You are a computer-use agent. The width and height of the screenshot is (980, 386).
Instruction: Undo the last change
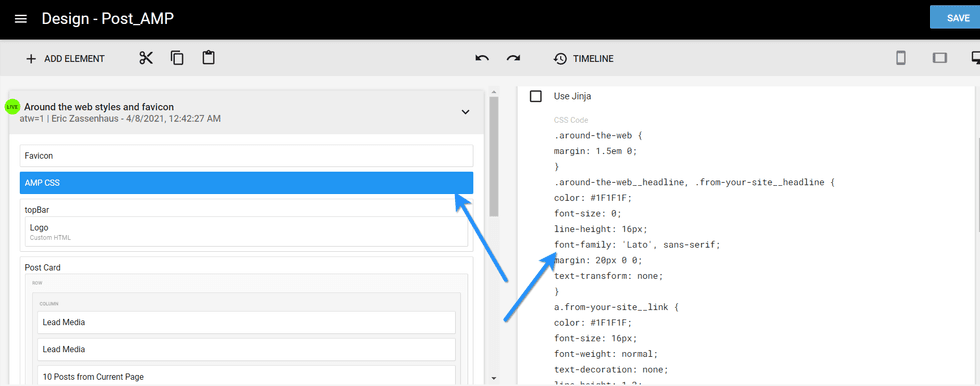click(x=482, y=58)
